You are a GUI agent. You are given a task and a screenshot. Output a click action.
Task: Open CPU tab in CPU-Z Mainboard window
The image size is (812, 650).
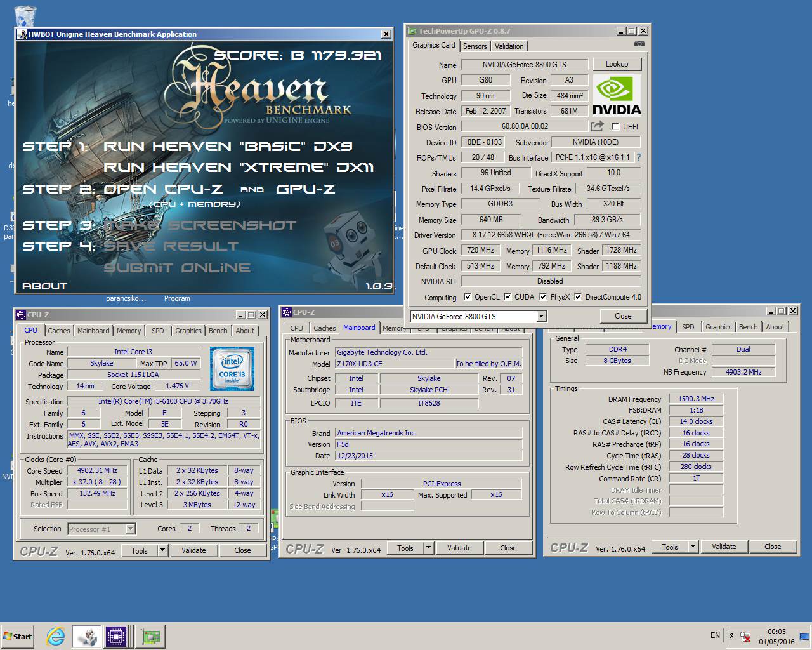pos(296,328)
